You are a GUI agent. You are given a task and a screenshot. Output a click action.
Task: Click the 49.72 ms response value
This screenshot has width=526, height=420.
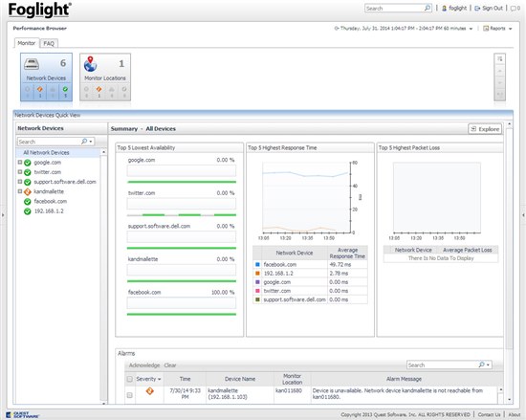[x=340, y=265]
